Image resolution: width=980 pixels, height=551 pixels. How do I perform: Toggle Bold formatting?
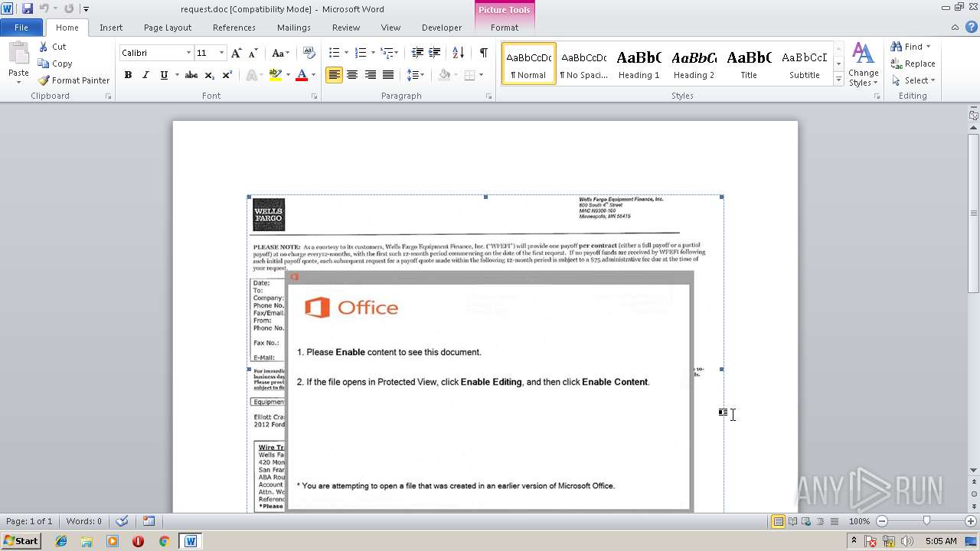pos(128,75)
